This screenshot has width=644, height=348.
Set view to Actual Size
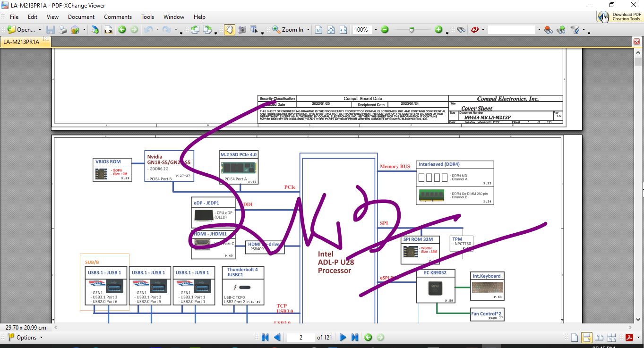[x=319, y=30]
